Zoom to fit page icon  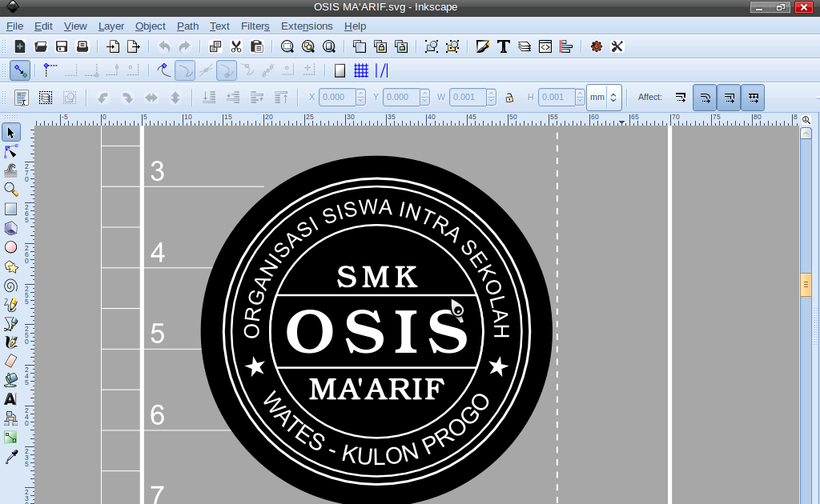(x=329, y=46)
